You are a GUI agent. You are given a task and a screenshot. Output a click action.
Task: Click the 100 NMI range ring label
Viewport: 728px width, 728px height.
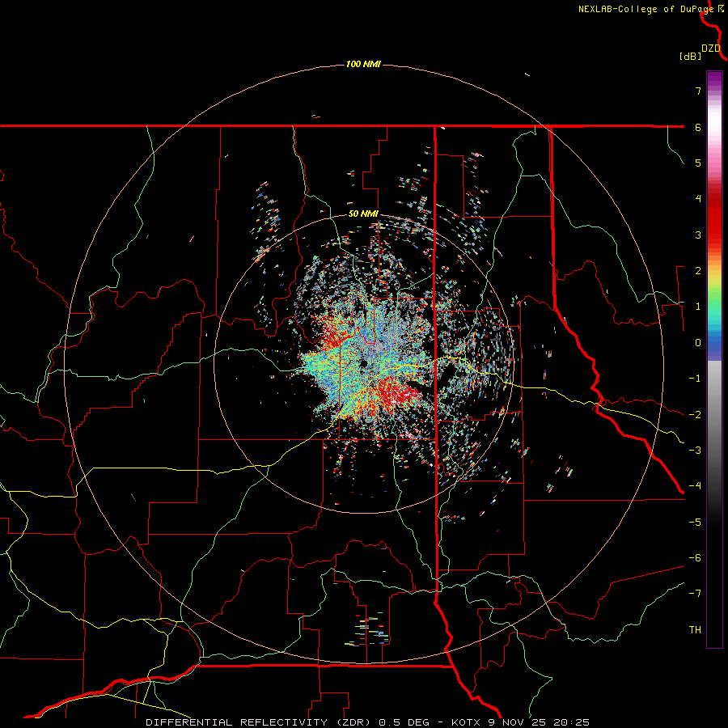363,64
